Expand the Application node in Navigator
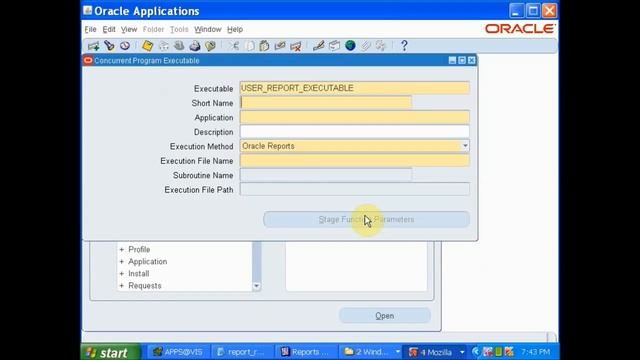640x360 pixels. 122,262
